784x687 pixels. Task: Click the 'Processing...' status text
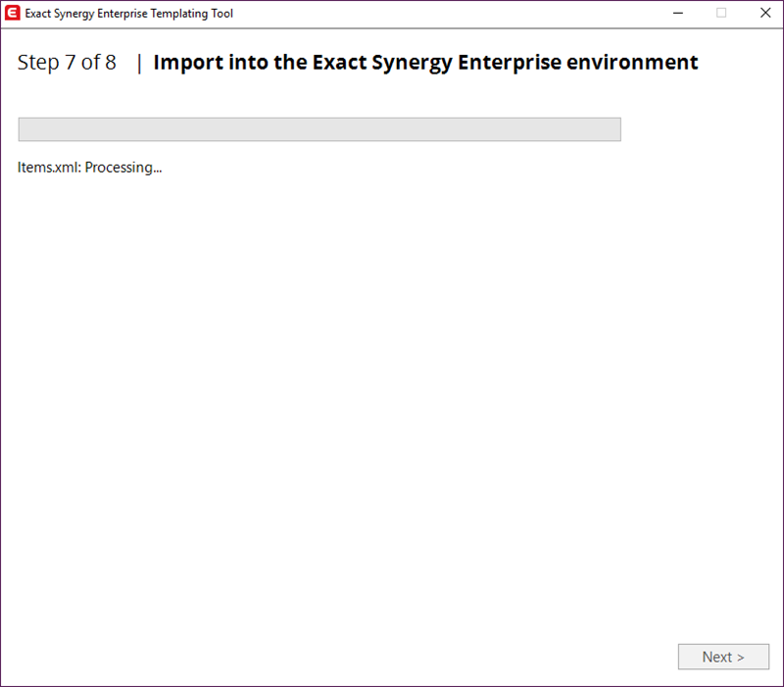[123, 168]
